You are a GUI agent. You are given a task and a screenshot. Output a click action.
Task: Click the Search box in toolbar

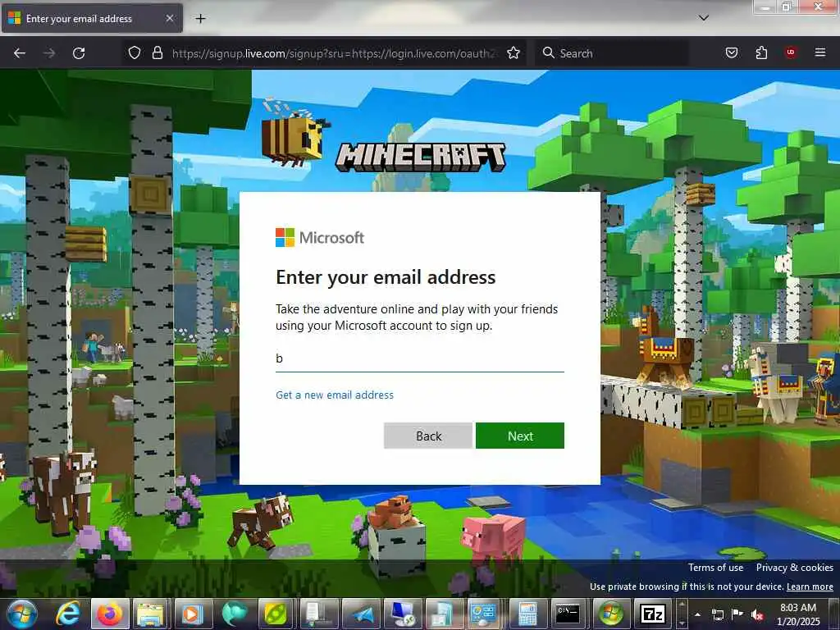[x=612, y=53]
